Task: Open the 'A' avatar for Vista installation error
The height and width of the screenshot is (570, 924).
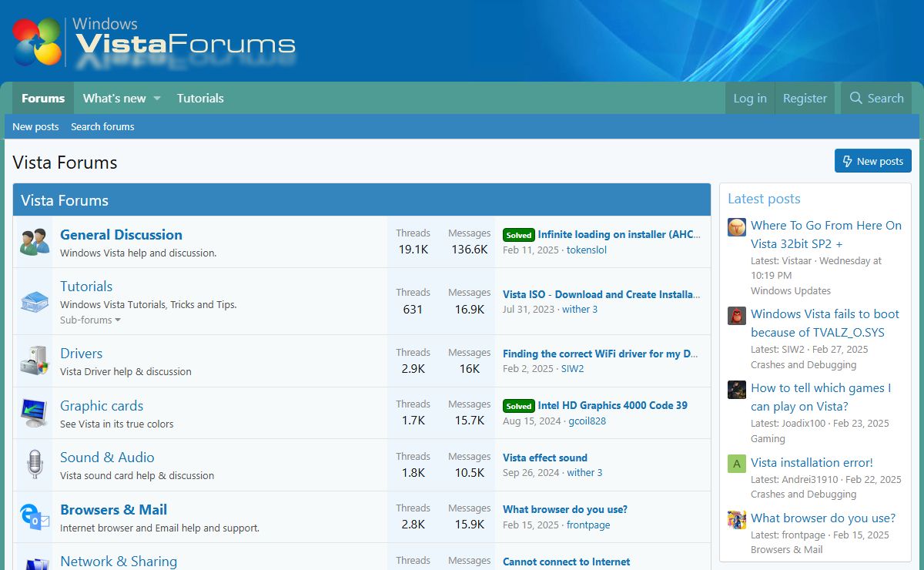Action: [x=737, y=464]
